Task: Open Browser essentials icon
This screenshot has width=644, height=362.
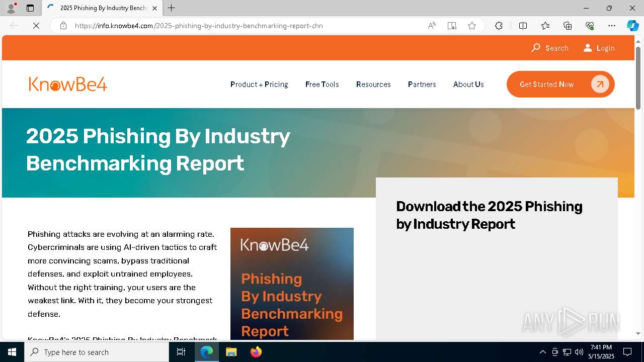Action: point(590,26)
